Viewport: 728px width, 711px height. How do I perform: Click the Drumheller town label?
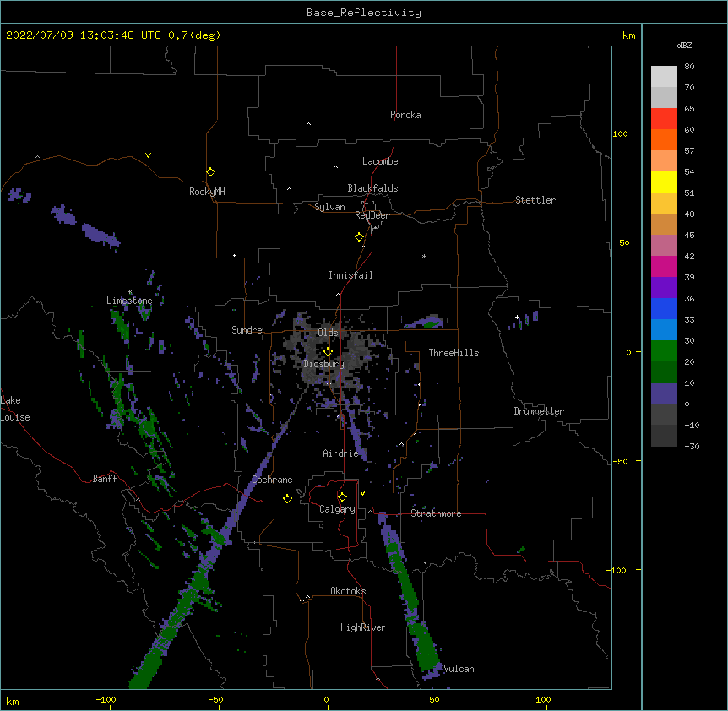(539, 411)
